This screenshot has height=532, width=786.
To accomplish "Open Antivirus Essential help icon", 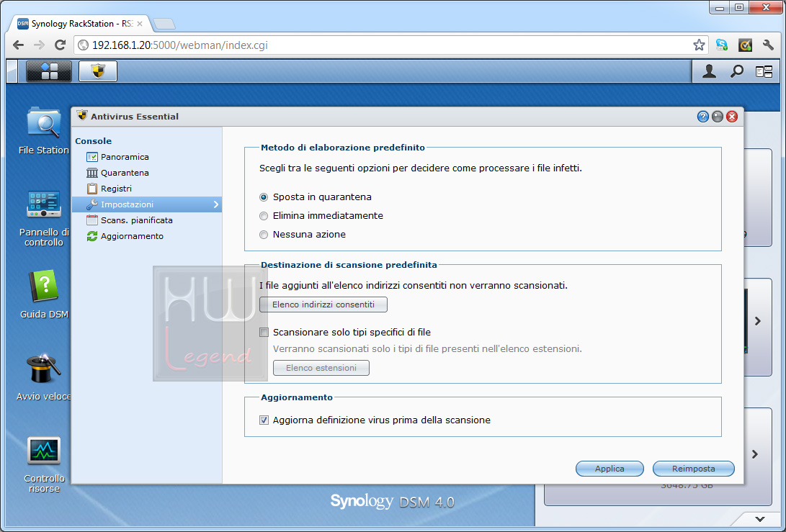I will (x=702, y=117).
